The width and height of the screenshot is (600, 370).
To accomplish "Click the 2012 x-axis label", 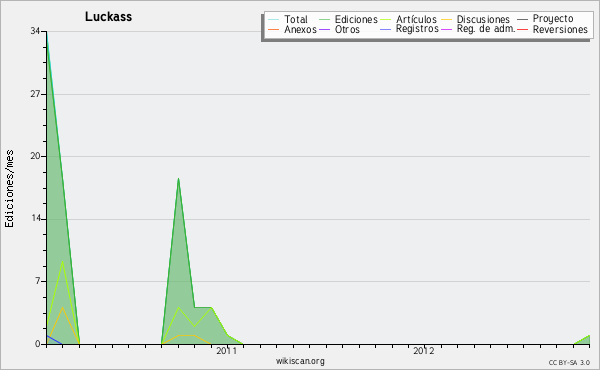I will (424, 350).
